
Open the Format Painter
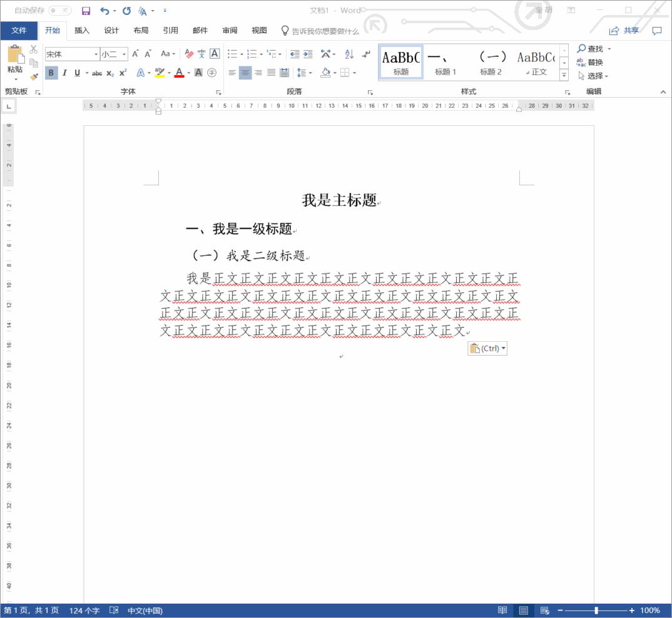tap(34, 77)
